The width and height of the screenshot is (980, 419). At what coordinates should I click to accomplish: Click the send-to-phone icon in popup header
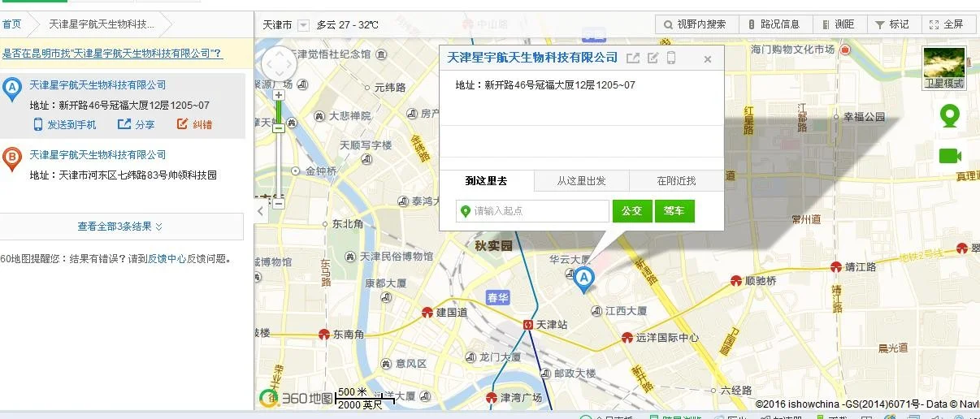click(671, 58)
